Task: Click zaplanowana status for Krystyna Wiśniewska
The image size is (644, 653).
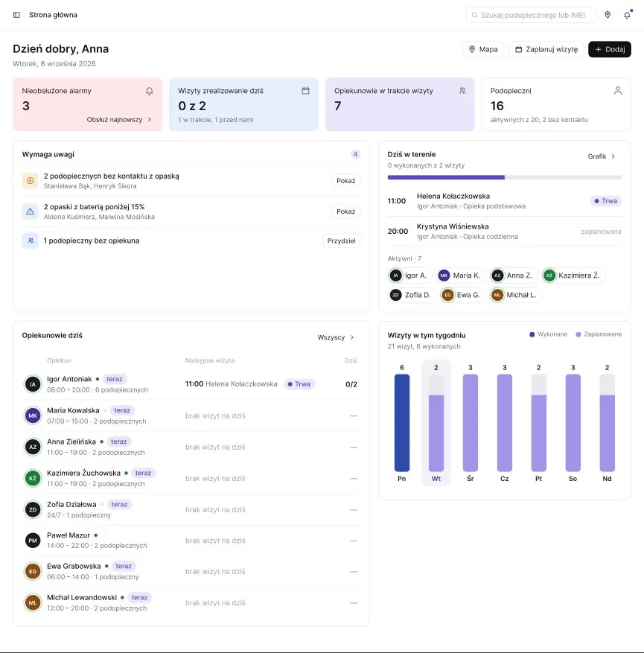Action: click(x=601, y=232)
